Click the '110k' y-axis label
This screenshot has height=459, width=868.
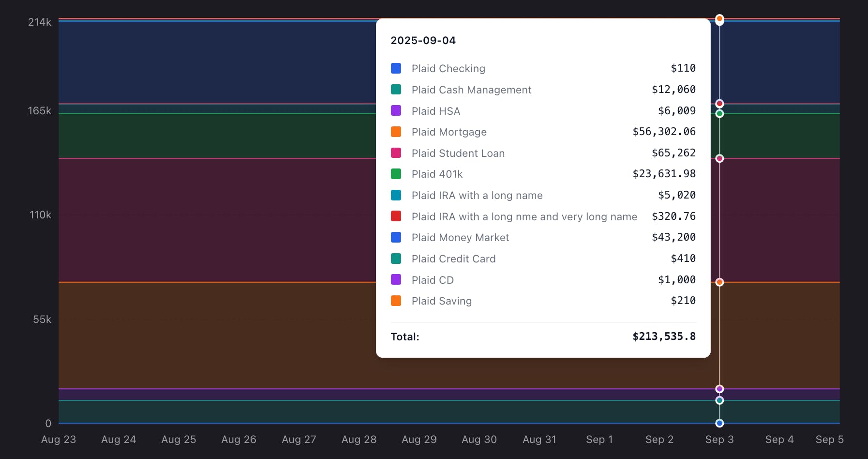point(40,215)
